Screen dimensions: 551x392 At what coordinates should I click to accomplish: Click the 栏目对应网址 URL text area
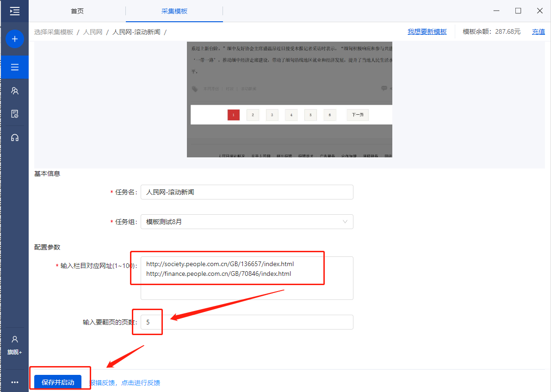(x=247, y=278)
